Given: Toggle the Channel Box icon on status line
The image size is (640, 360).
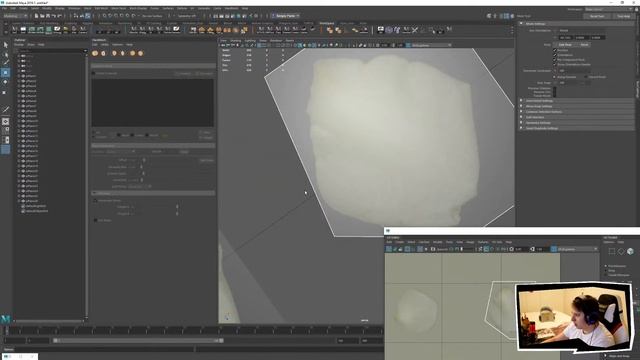Looking at the screenshot, I should coord(512,16).
